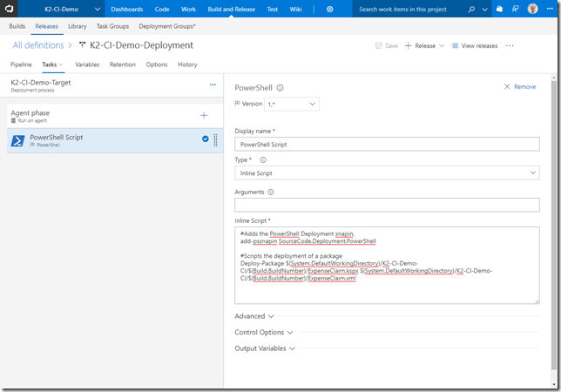Screen dimensions: 561x392
Task: Click the right panel vertical scrollbar
Action: click(x=554, y=226)
